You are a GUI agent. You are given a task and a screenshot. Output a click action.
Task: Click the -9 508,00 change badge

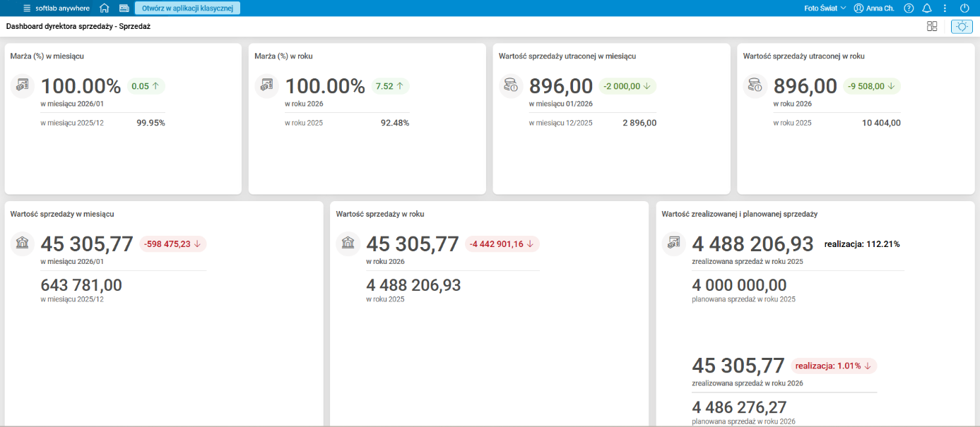click(x=872, y=86)
